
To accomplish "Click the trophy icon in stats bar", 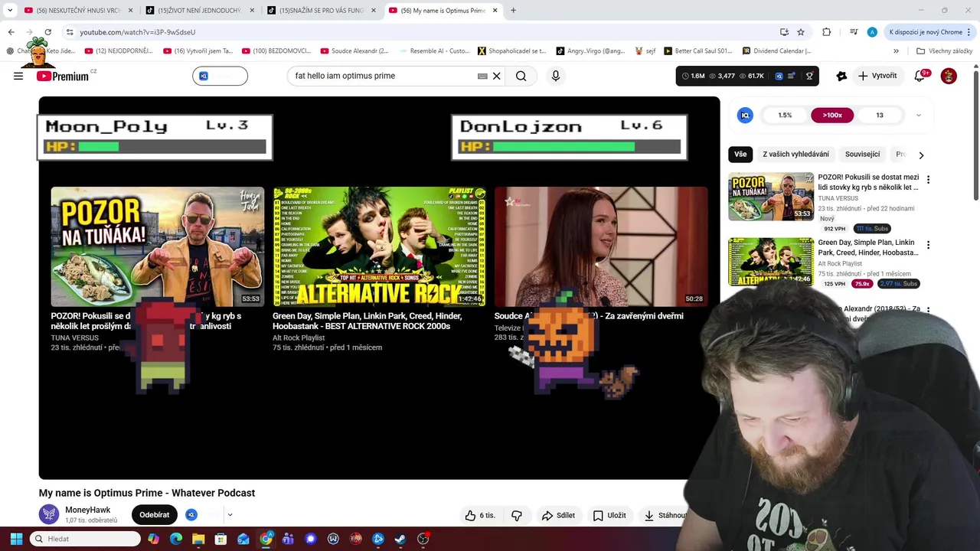I will click(x=809, y=76).
